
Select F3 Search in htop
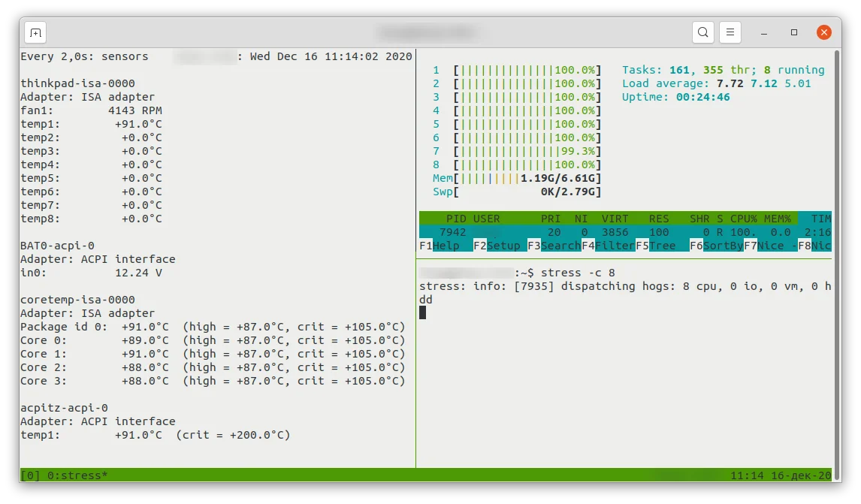click(x=554, y=246)
